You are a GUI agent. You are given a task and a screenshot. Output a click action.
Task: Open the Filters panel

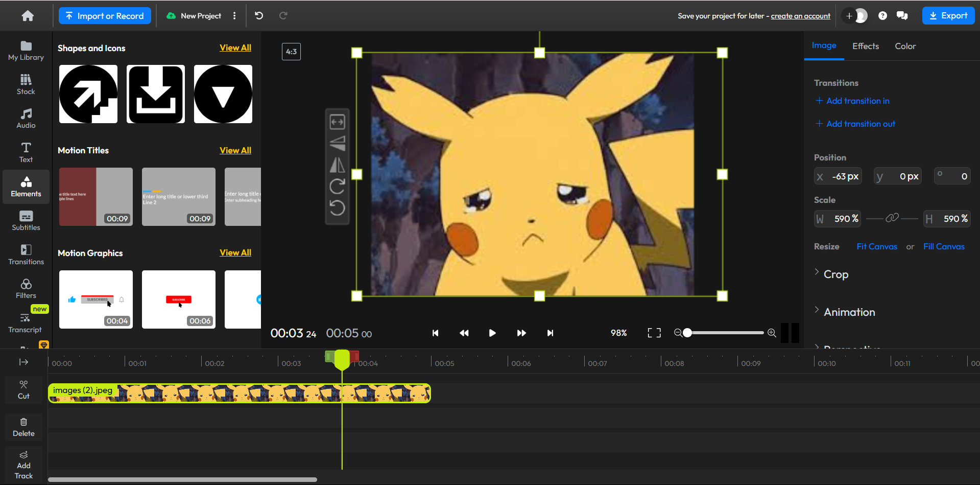[25, 288]
